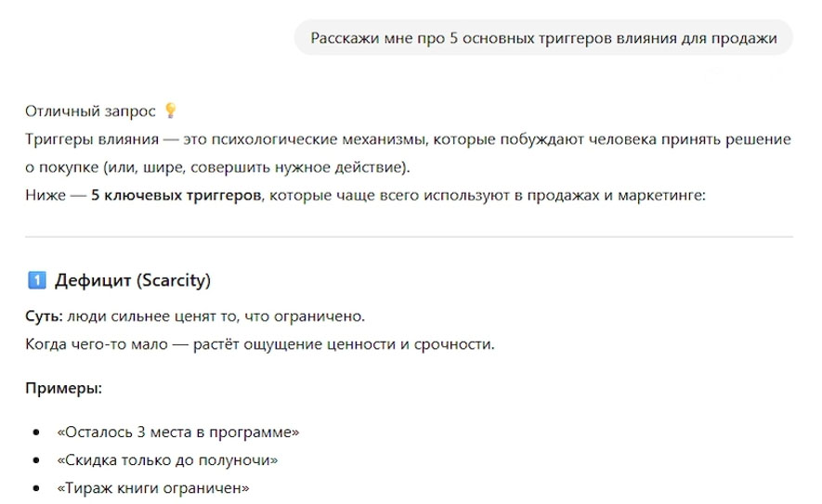Click the bold "Суть:" label
This screenshot has width=822, height=504.
pos(44,317)
